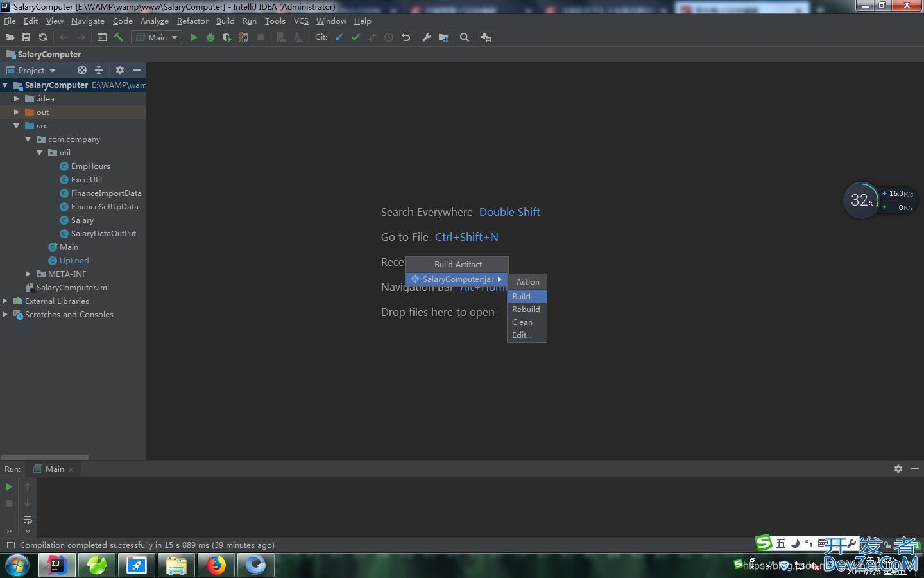Expand the out folder arrow
The height and width of the screenshot is (578, 924).
coord(17,112)
